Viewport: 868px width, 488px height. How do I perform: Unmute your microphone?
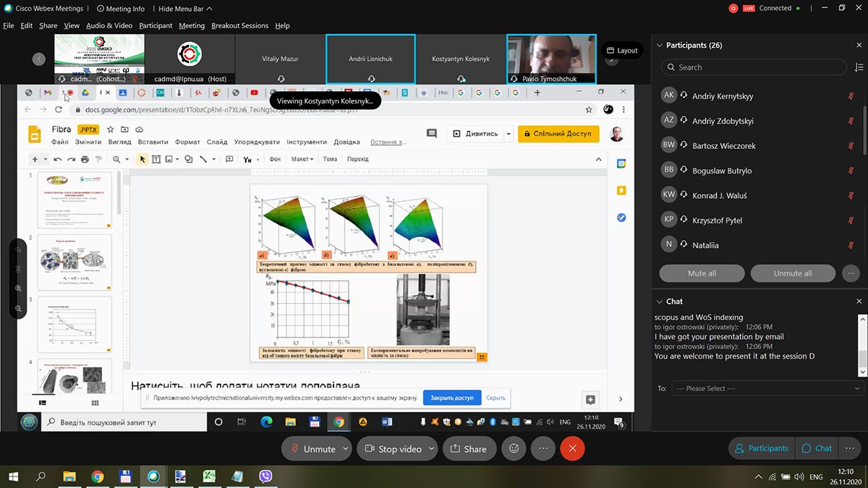click(312, 448)
